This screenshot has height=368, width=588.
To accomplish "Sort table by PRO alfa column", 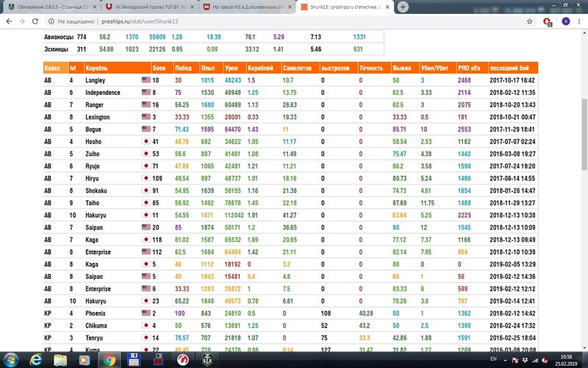I will (x=467, y=67).
